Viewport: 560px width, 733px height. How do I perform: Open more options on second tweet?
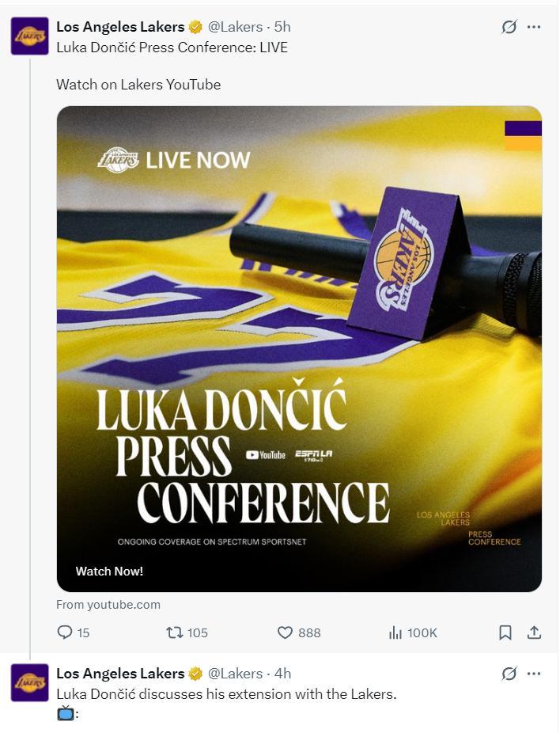click(x=534, y=674)
